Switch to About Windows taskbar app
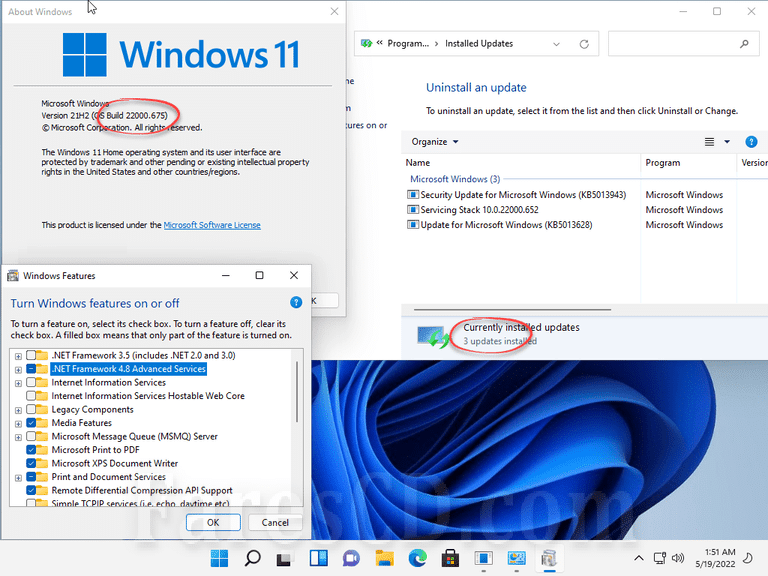 click(483, 558)
